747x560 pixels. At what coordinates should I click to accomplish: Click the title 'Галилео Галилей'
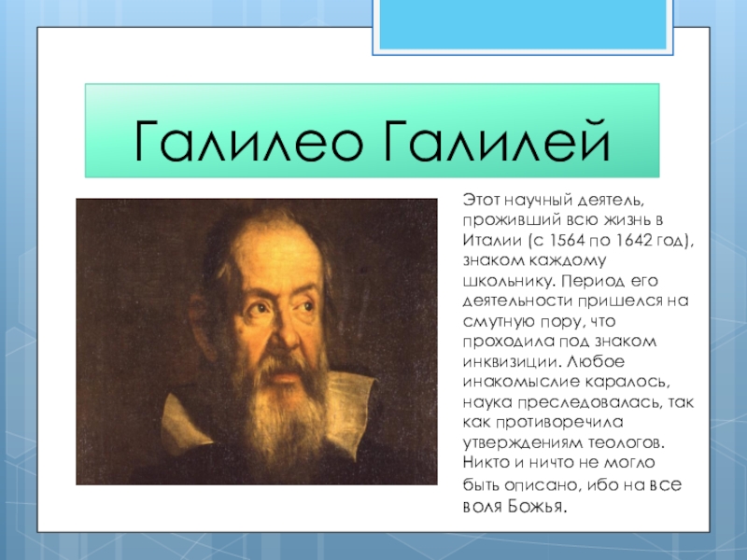(x=372, y=142)
